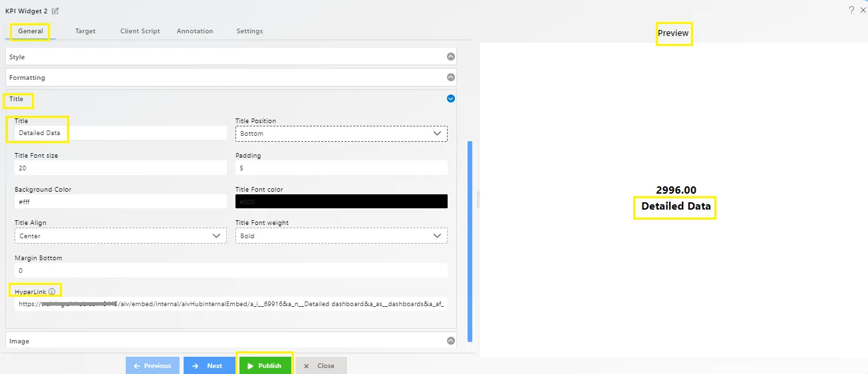Image resolution: width=868 pixels, height=374 pixels.
Task: Click the green Publish button
Action: coord(265,366)
